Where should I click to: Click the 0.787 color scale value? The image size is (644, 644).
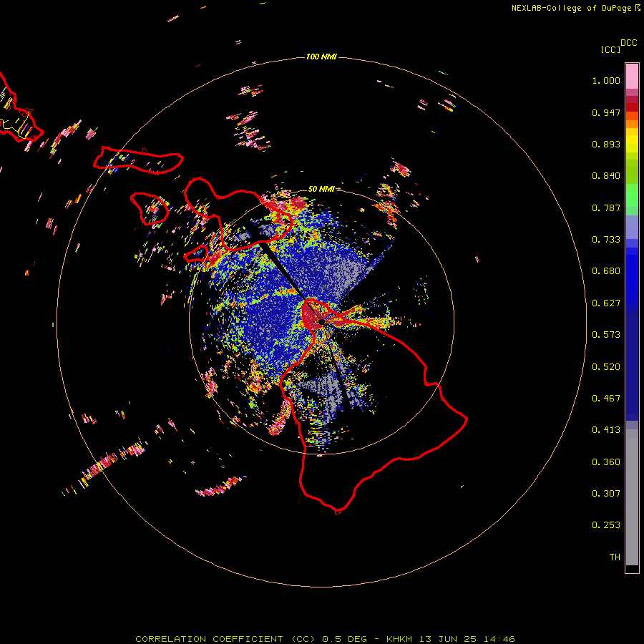point(606,208)
